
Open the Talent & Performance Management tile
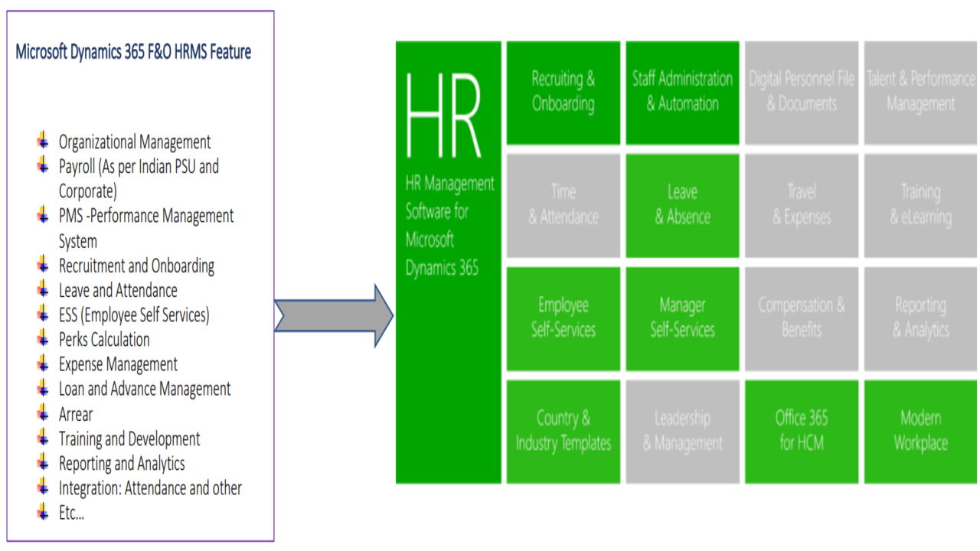(x=921, y=93)
